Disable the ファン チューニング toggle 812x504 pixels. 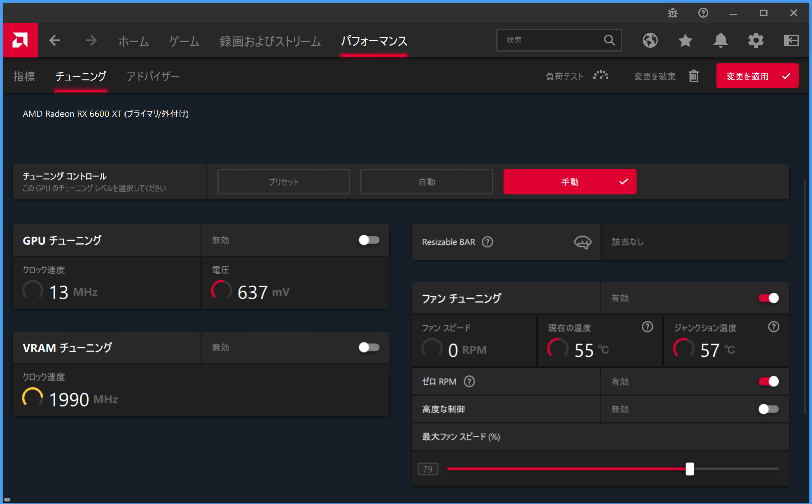pyautogui.click(x=769, y=298)
